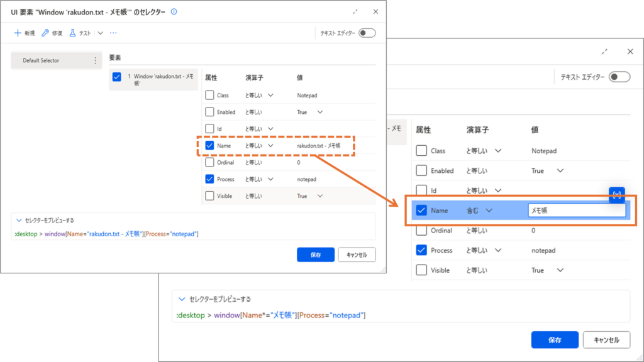Open the Default Selector vertical dots menu
Viewport: 644px width, 362px height.
click(x=96, y=60)
